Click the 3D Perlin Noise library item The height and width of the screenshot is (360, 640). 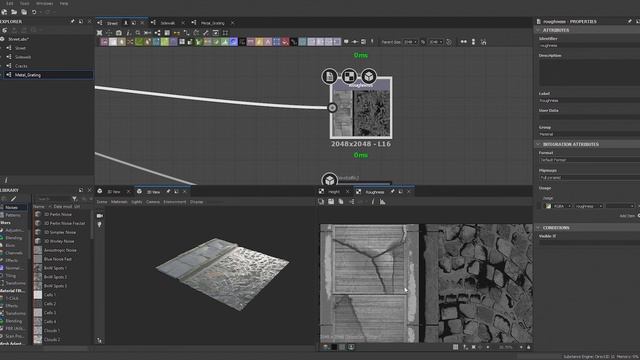[x=58, y=214]
